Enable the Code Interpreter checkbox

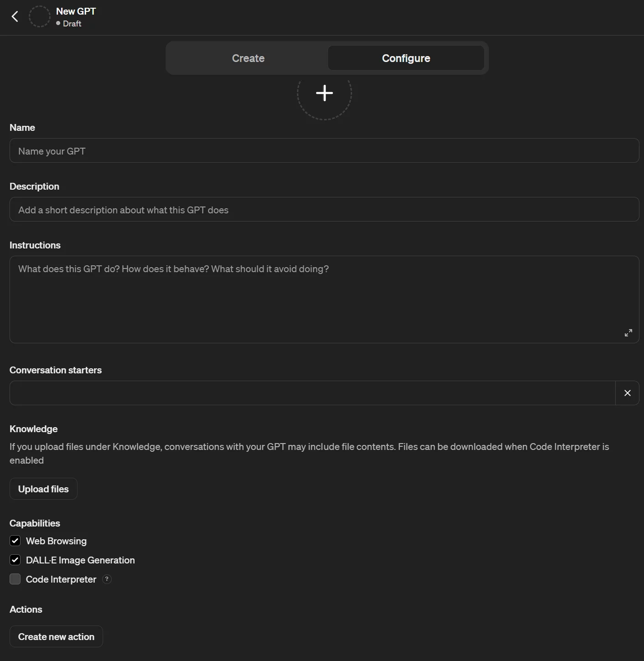coord(15,579)
